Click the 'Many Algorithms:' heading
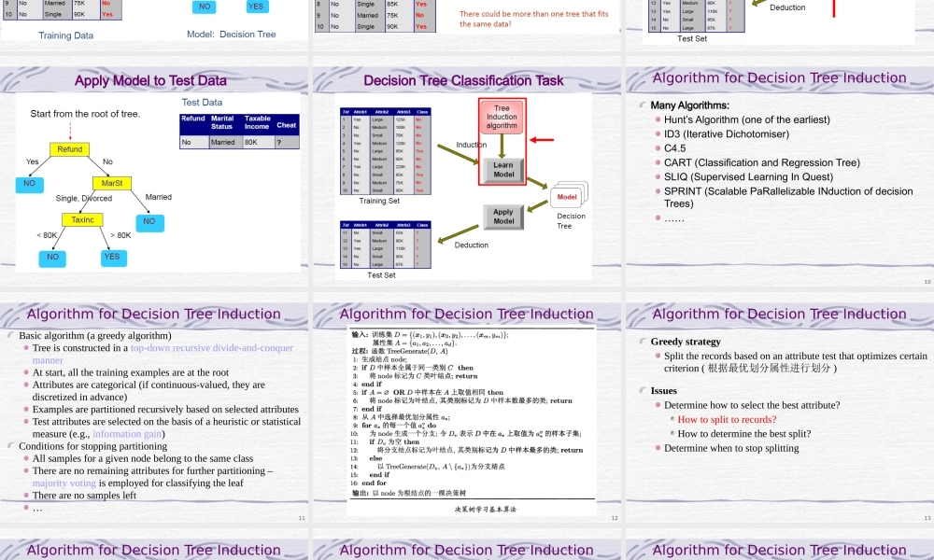The height and width of the screenshot is (560, 934). pos(690,105)
